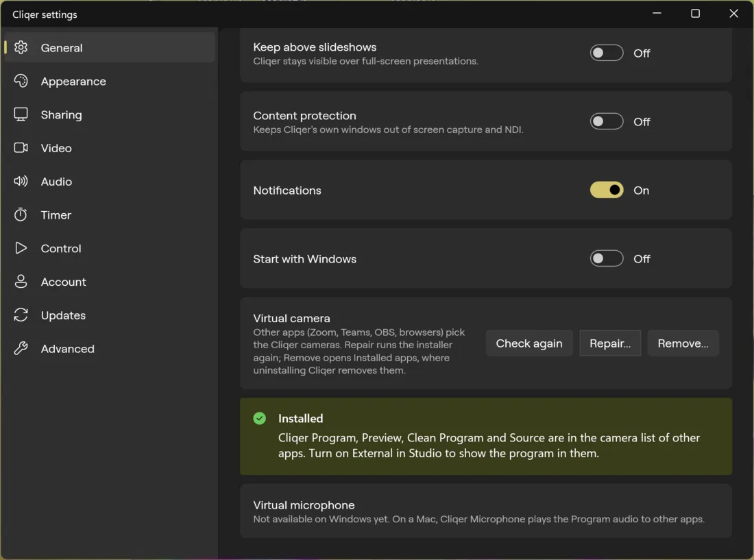Close the Cliqer settings window
This screenshot has width=754, height=560.
pyautogui.click(x=734, y=14)
